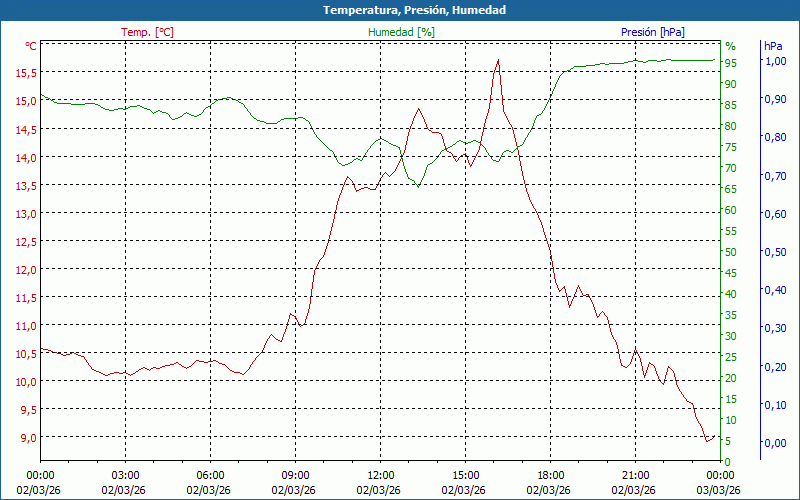This screenshot has width=800, height=500.
Task: Click the red °C unit label on the left axis
Action: click(30, 46)
